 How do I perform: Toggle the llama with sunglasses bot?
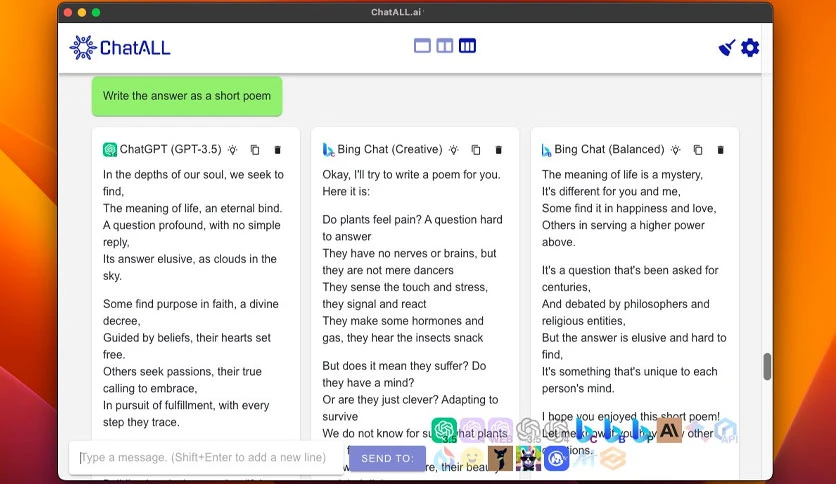[x=528, y=458]
